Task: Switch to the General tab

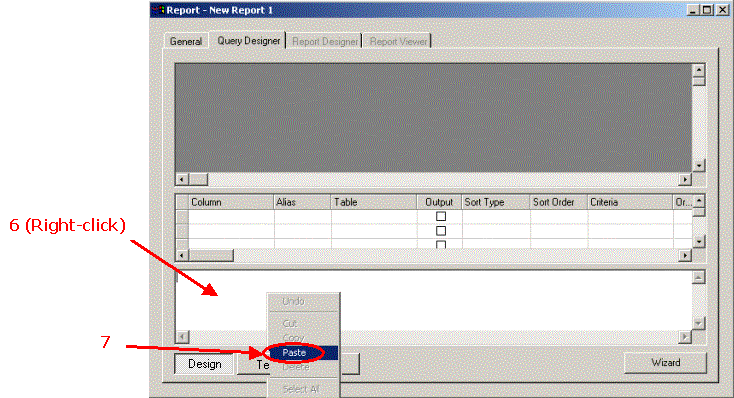Action: coord(185,41)
